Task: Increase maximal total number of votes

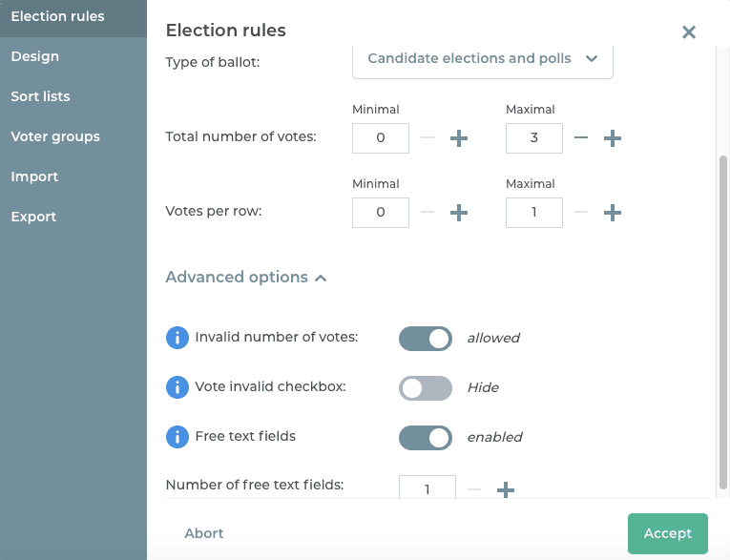Action: coord(613,138)
